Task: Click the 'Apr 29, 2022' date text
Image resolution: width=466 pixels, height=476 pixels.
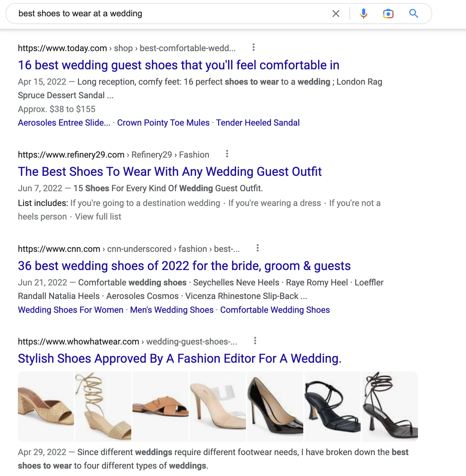Action: pyautogui.click(x=42, y=452)
